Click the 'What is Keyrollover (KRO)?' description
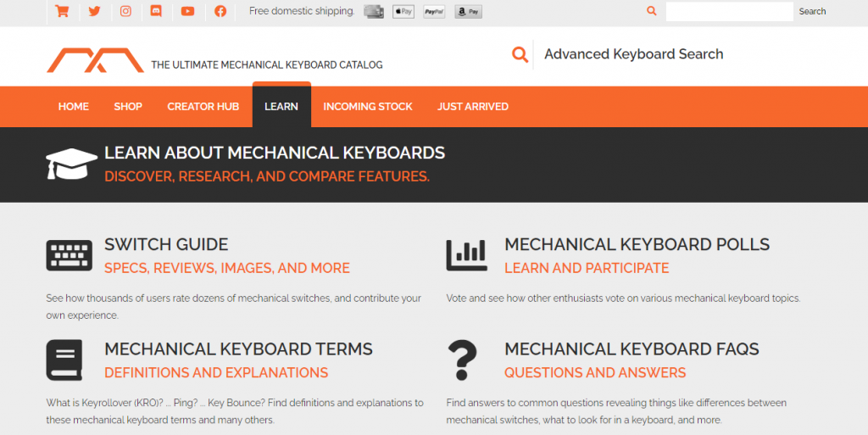The width and height of the screenshot is (868, 435). (x=235, y=411)
